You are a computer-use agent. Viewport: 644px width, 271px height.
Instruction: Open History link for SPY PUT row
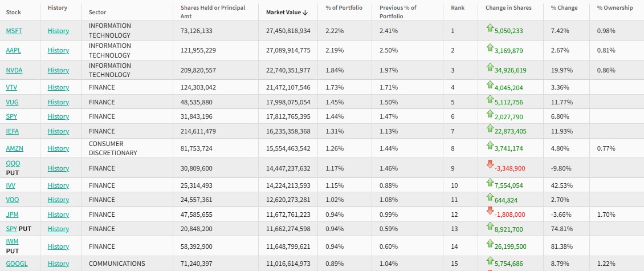58,229
